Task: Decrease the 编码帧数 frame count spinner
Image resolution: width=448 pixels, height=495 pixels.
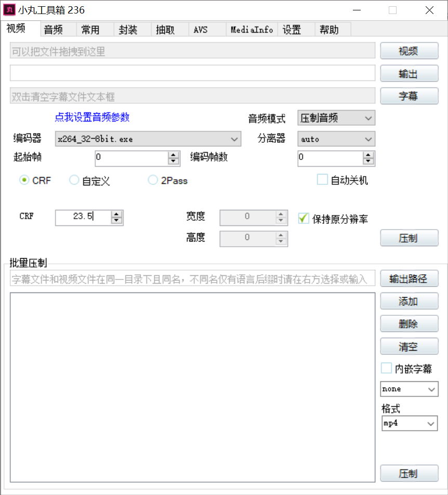Action: pyautogui.click(x=368, y=162)
